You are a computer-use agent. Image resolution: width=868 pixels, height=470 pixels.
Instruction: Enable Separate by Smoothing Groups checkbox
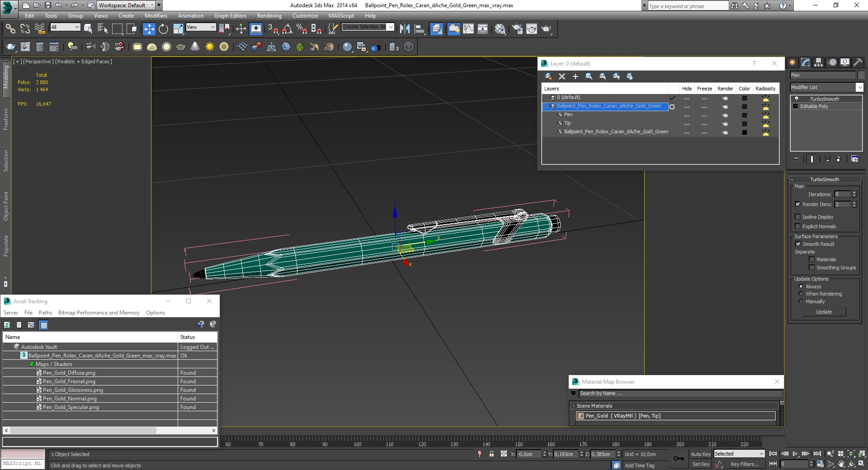click(x=811, y=268)
